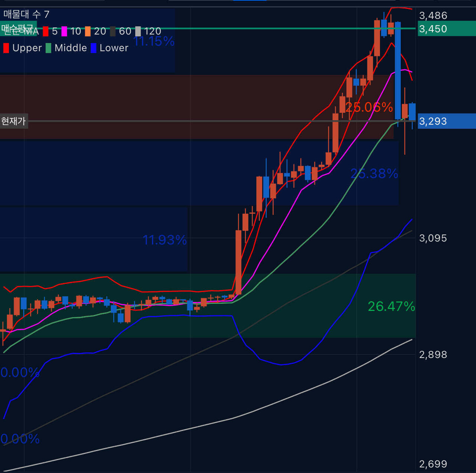Image resolution: width=476 pixels, height=473 pixels.
Task: Select the green Middle band legend swatch
Action: point(48,48)
